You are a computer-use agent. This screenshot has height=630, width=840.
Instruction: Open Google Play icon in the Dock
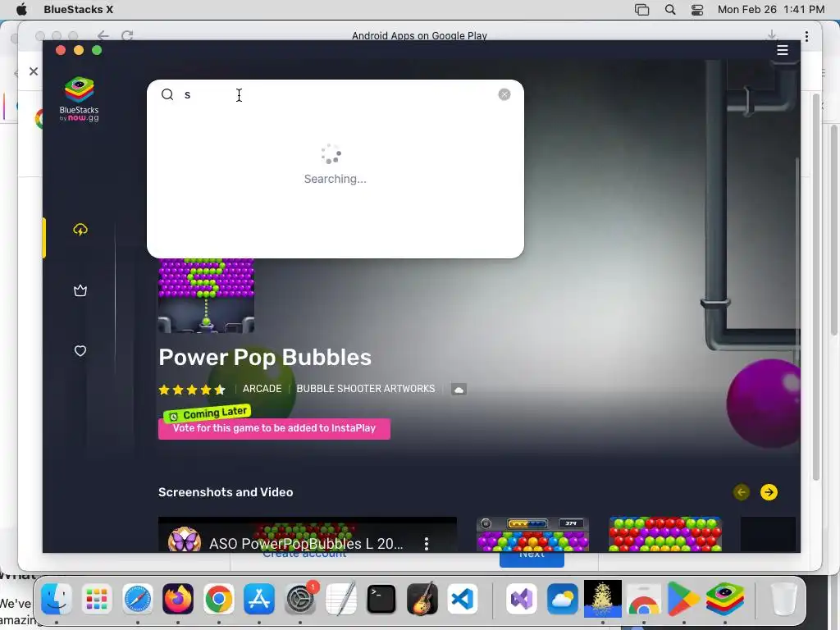pos(684,599)
